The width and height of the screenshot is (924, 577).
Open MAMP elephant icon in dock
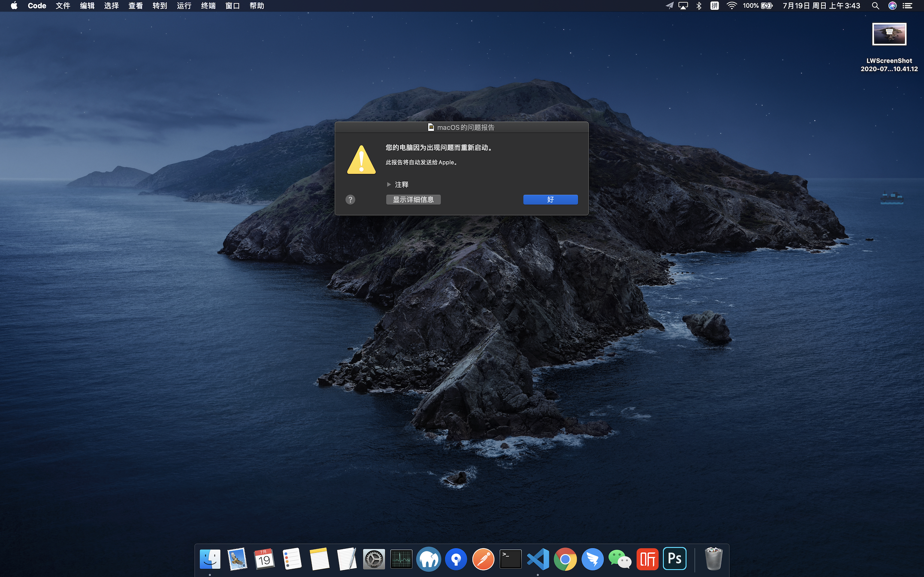[429, 559]
